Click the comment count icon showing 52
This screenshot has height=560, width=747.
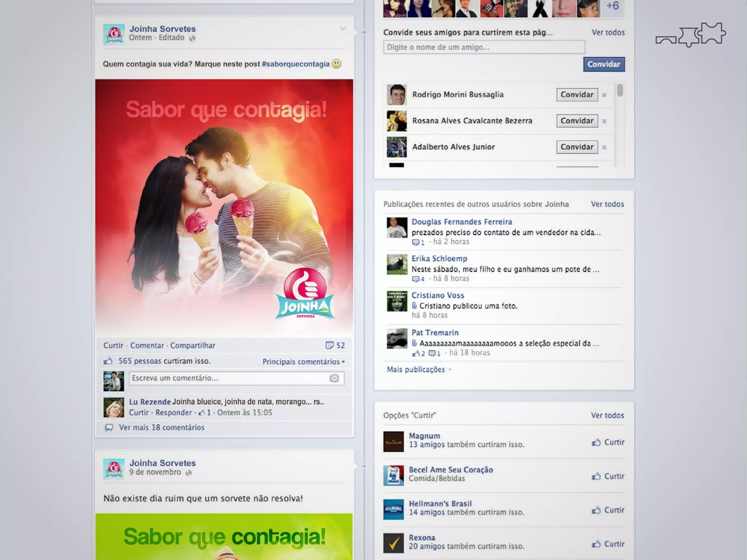[329, 345]
